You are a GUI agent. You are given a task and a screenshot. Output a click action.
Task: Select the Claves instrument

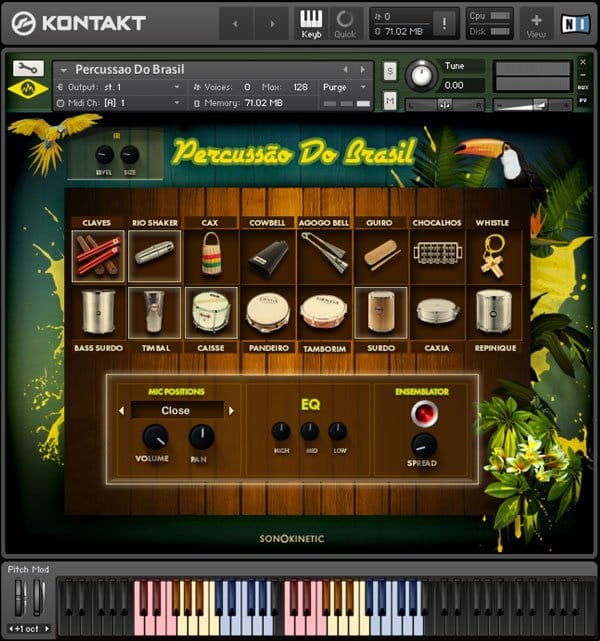coord(98,256)
